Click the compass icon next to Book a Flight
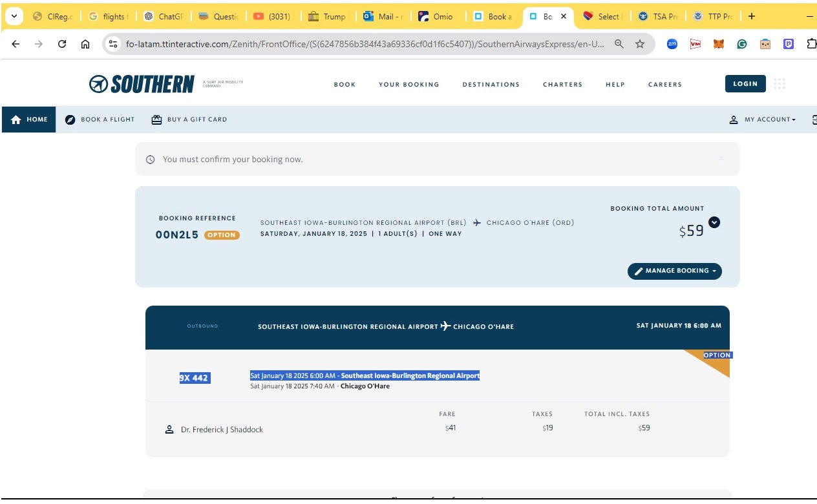Image resolution: width=817 pixels, height=504 pixels. [x=70, y=120]
